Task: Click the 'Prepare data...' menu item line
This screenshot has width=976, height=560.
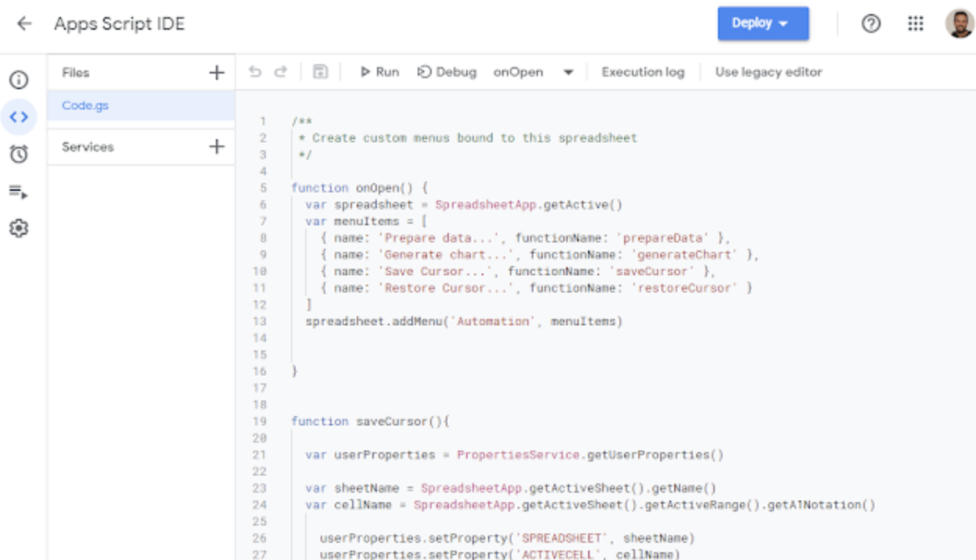Action: tap(525, 238)
